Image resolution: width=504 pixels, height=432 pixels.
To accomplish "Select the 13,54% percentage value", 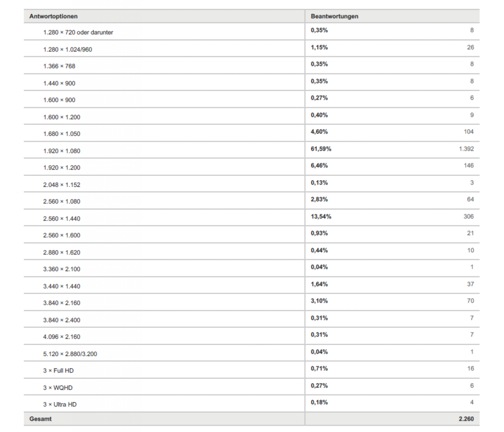I will click(x=321, y=216).
